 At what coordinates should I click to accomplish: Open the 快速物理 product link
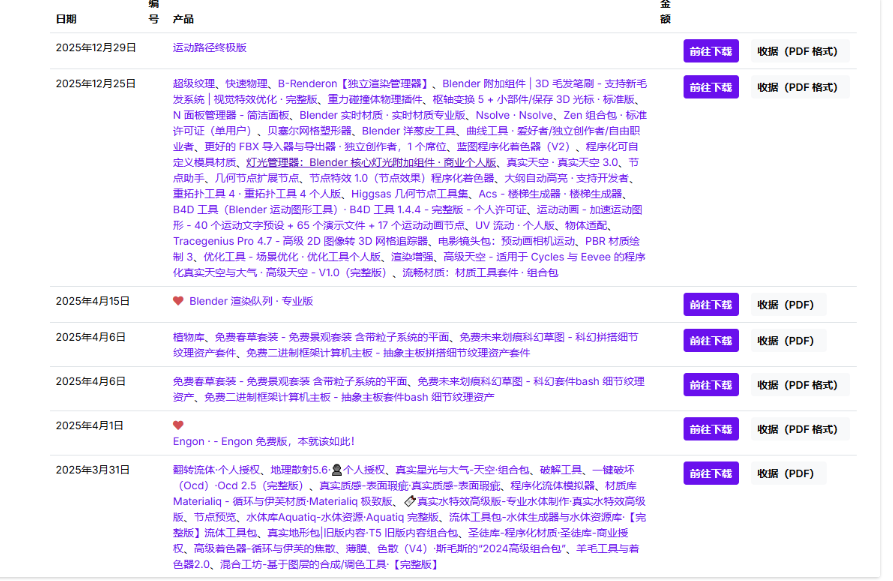[x=247, y=84]
